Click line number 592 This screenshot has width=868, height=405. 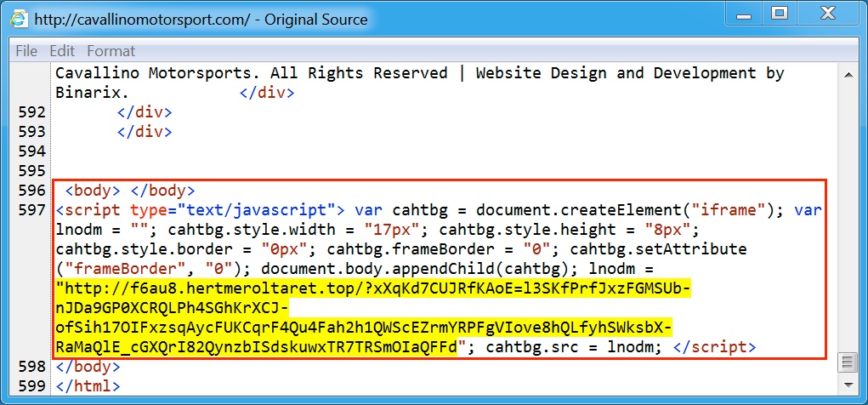click(33, 112)
